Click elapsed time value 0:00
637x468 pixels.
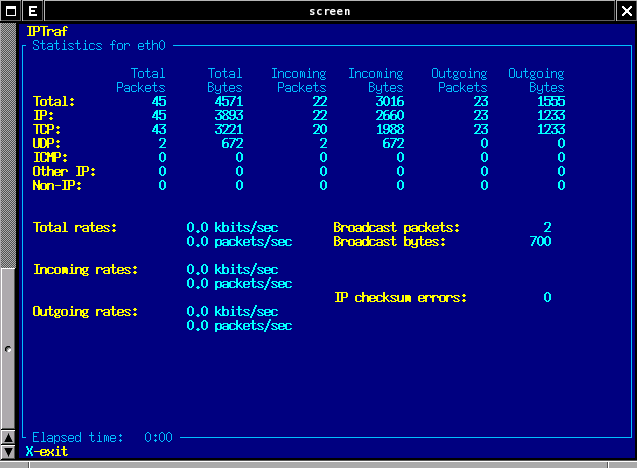point(158,438)
